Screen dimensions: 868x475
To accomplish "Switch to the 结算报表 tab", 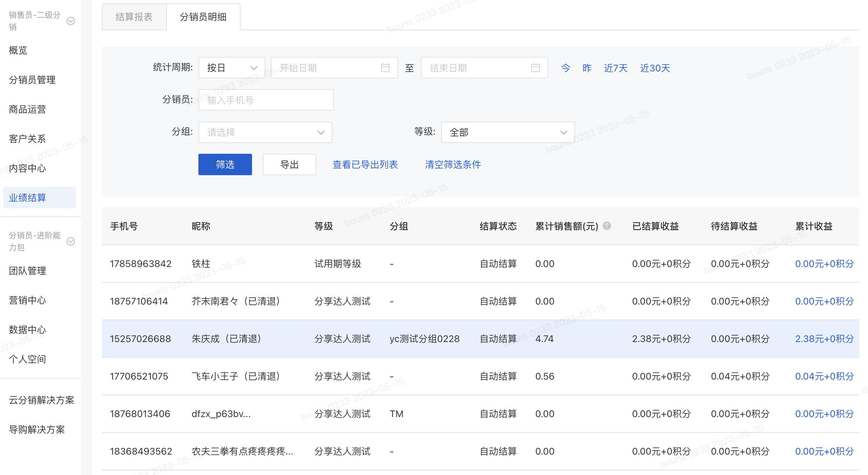I will (x=134, y=17).
